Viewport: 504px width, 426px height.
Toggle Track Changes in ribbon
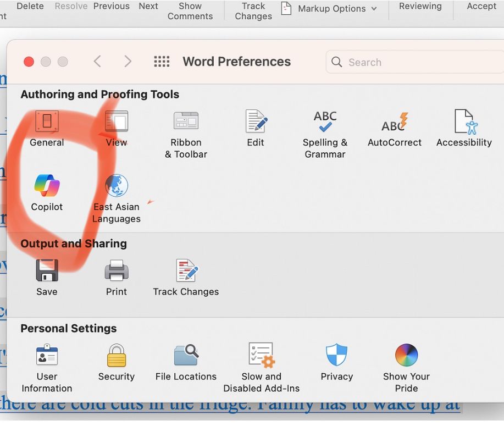(x=253, y=11)
